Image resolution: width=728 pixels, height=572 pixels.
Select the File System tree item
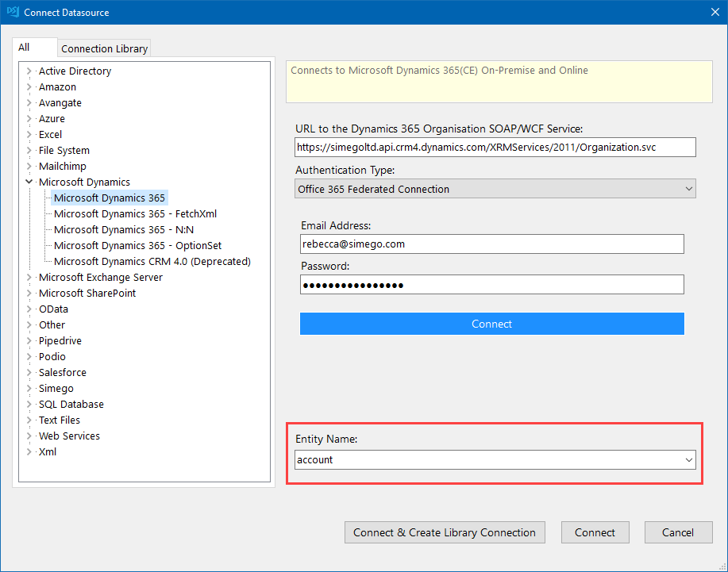64,150
